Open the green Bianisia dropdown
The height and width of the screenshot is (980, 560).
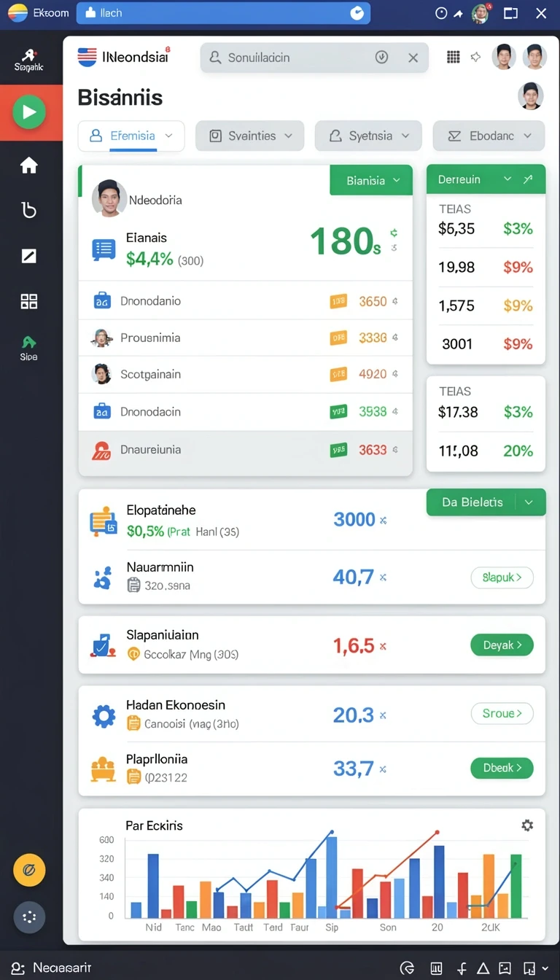[x=371, y=180]
